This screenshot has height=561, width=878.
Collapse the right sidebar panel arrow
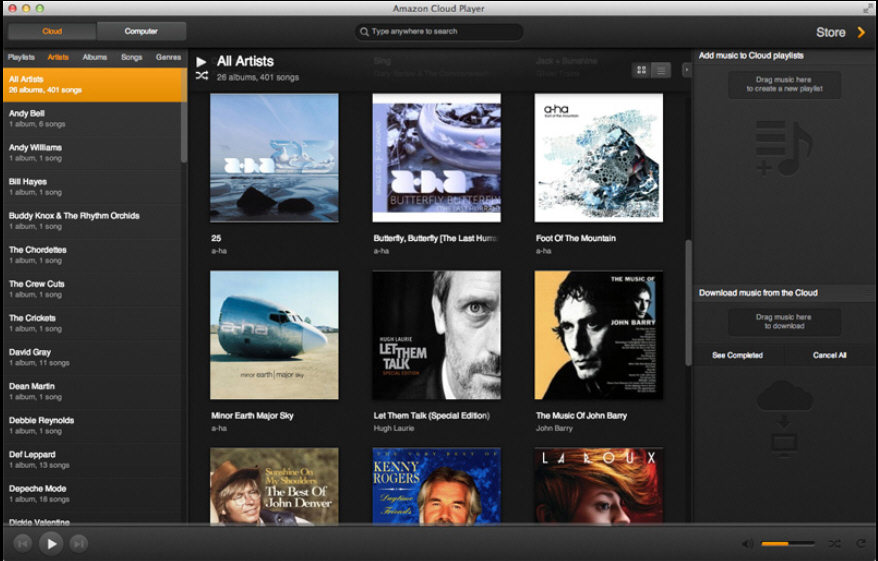pos(686,70)
